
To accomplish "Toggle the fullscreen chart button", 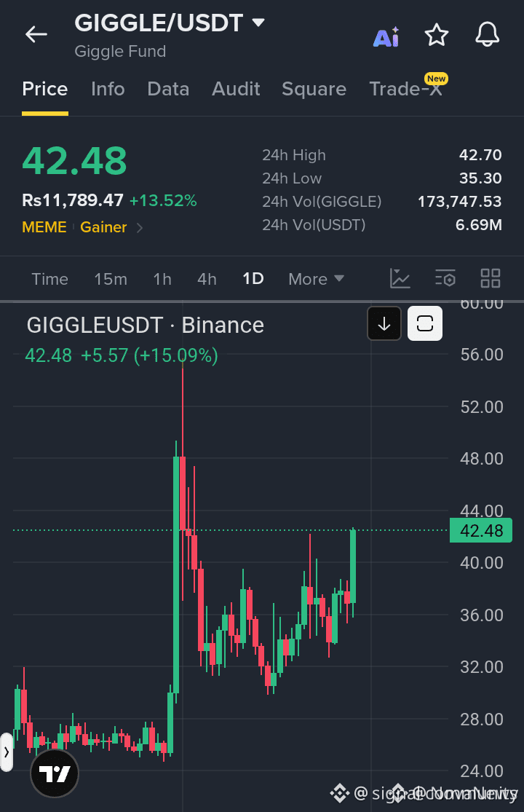I will tap(425, 323).
